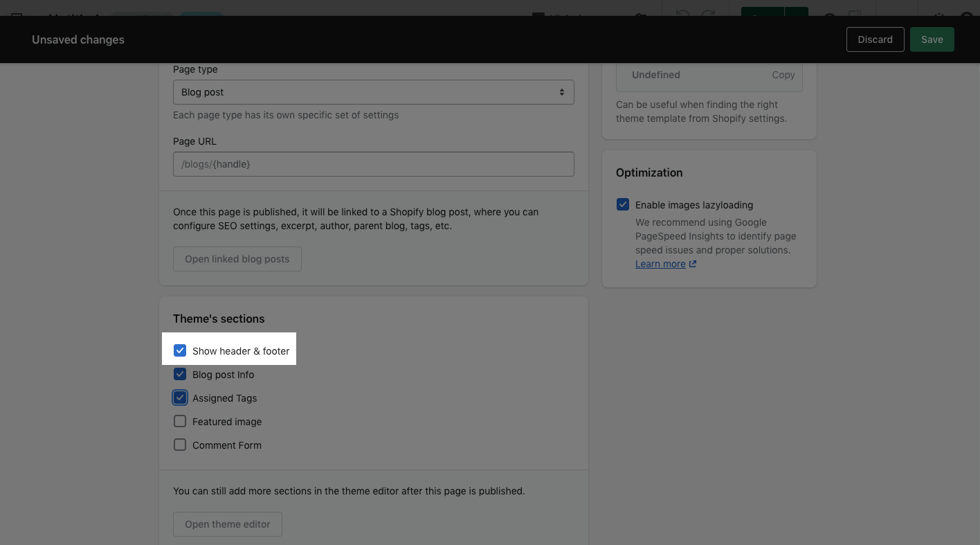Toggle Show header & footer checkbox

[180, 351]
